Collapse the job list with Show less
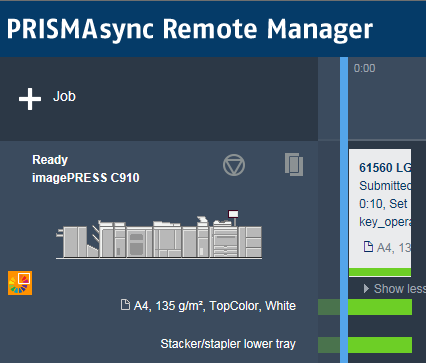 point(395,289)
